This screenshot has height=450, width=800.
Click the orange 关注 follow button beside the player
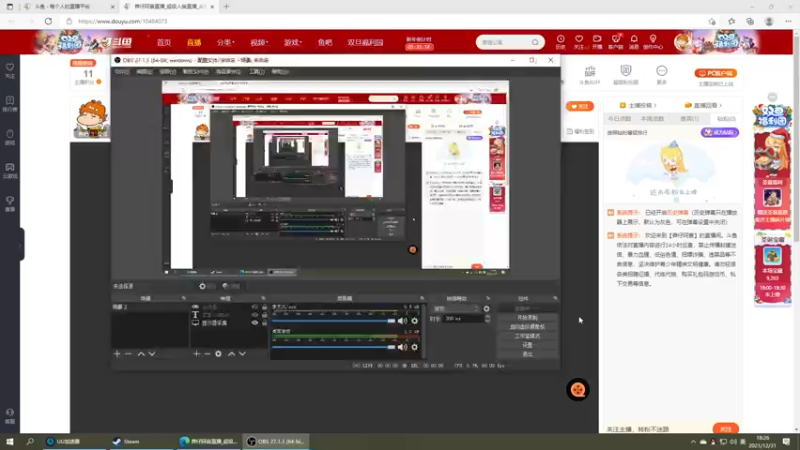point(580,106)
